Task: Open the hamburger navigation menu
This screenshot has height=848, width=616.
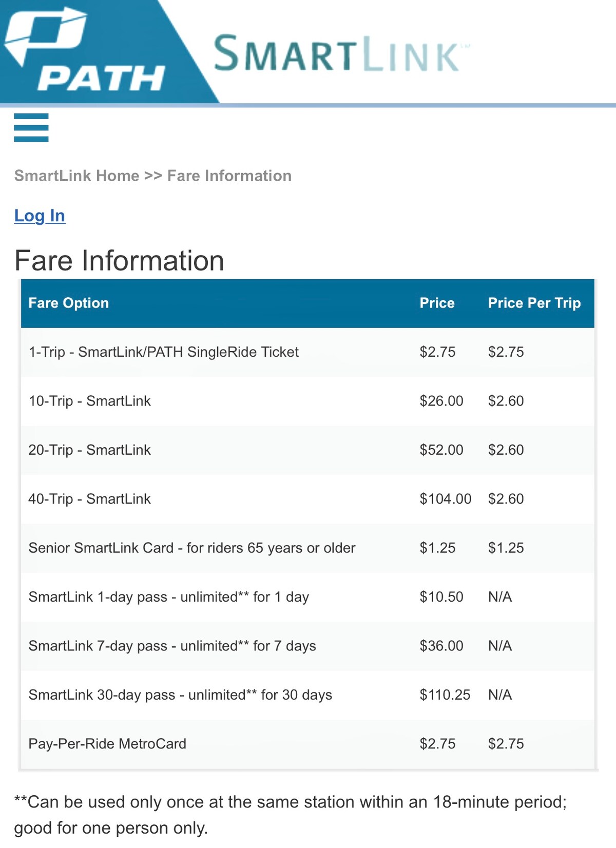Action: coord(31,128)
